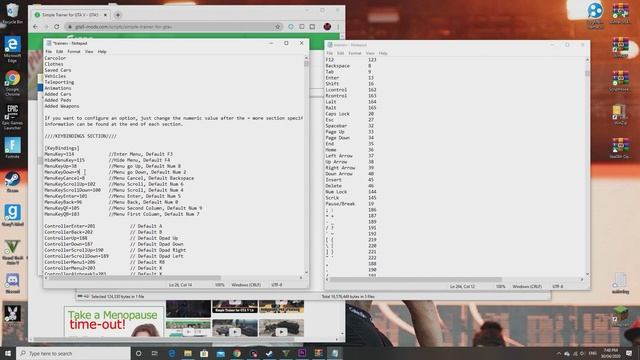This screenshot has height=360, width=640.
Task: Click the [KeyBindings] section header line
Action: click(62, 148)
